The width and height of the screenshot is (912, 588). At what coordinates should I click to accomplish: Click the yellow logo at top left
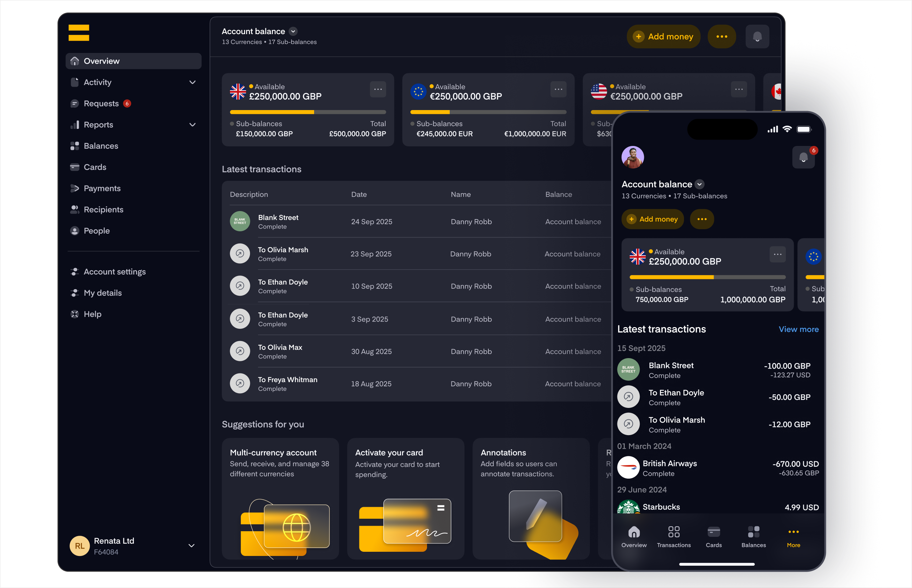[x=79, y=33]
